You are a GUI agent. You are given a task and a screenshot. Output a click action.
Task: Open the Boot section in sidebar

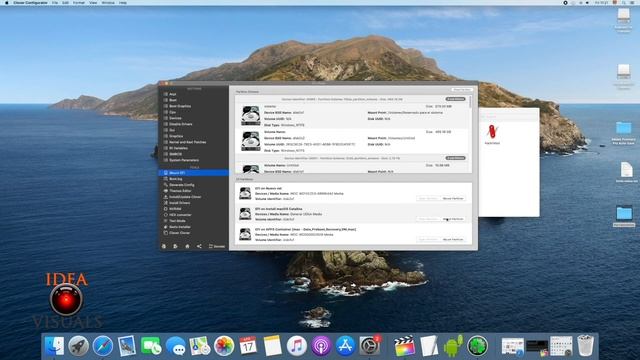click(x=173, y=100)
